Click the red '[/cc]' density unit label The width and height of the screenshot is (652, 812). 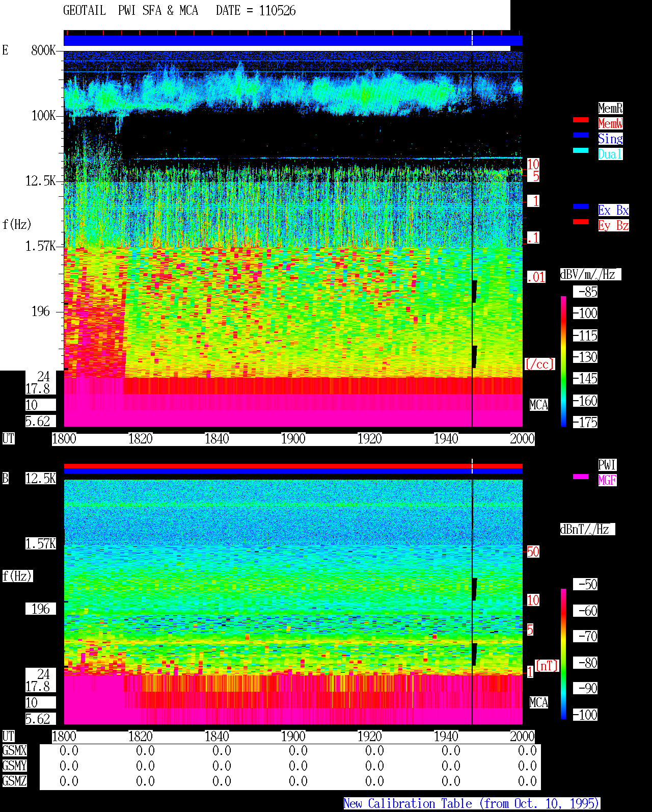pyautogui.click(x=539, y=364)
